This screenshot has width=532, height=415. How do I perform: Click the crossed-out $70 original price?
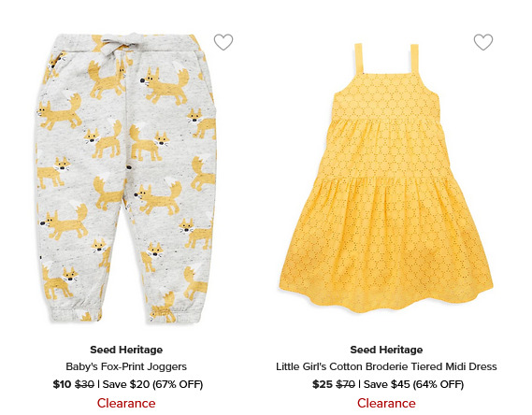pos(345,384)
